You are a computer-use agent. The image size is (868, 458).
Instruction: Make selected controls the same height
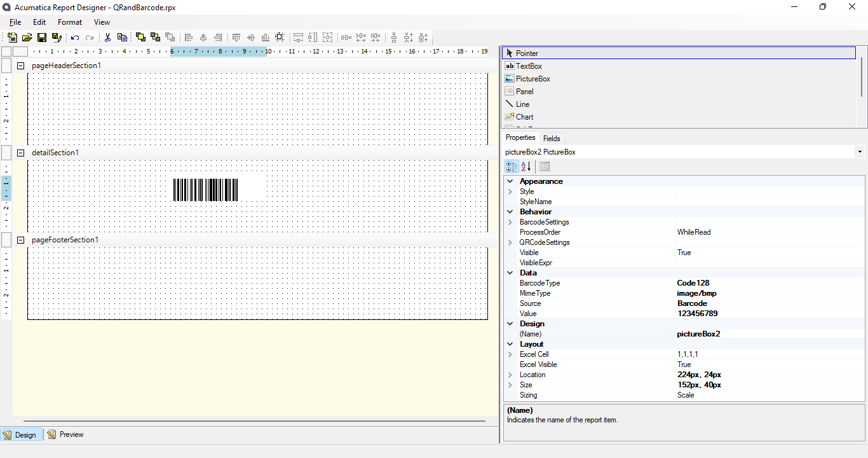[x=313, y=38]
